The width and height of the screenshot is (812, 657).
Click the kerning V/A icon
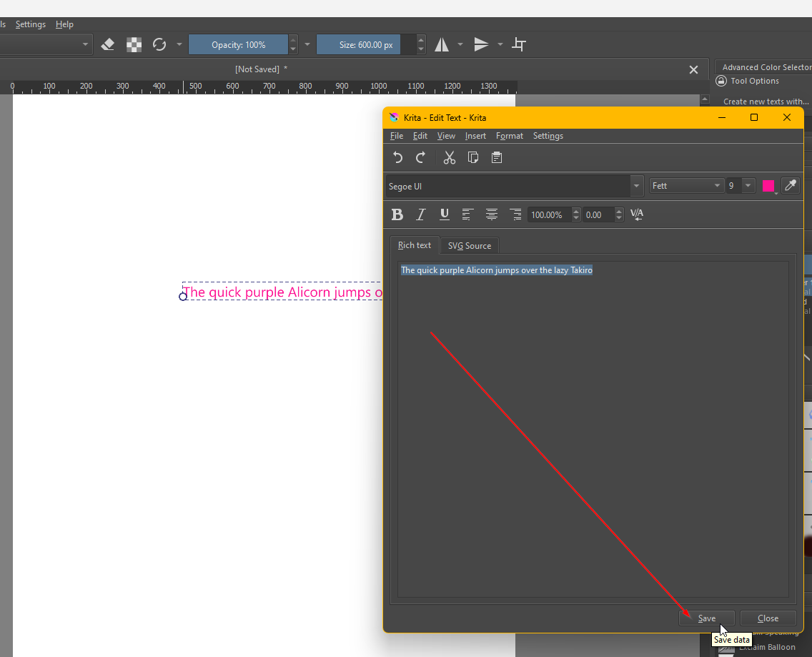coord(637,214)
